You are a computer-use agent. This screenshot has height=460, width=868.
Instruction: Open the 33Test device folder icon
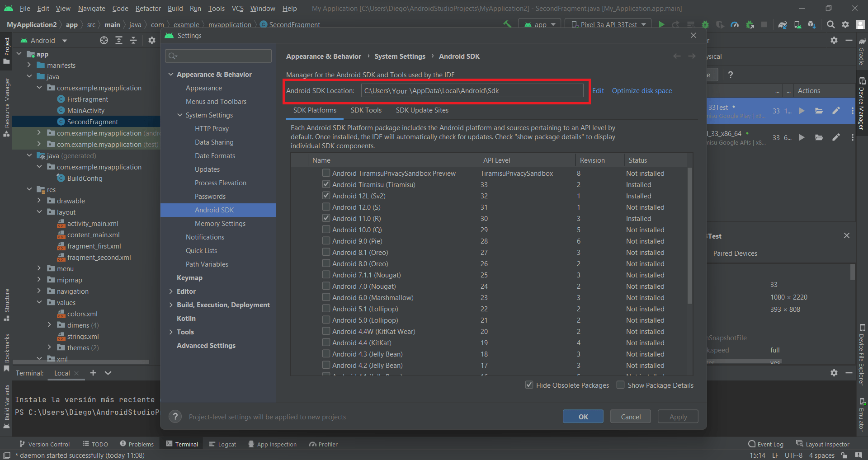click(819, 111)
